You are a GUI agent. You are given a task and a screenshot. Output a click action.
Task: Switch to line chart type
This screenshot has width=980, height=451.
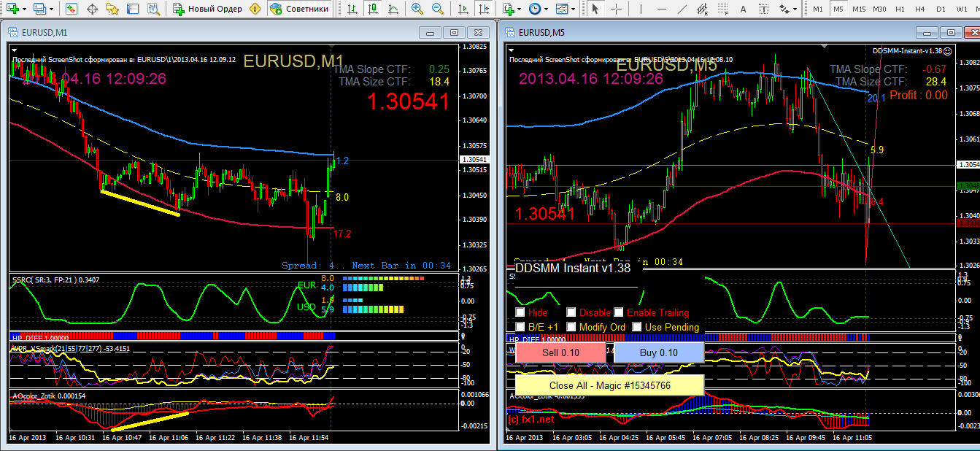pyautogui.click(x=393, y=9)
